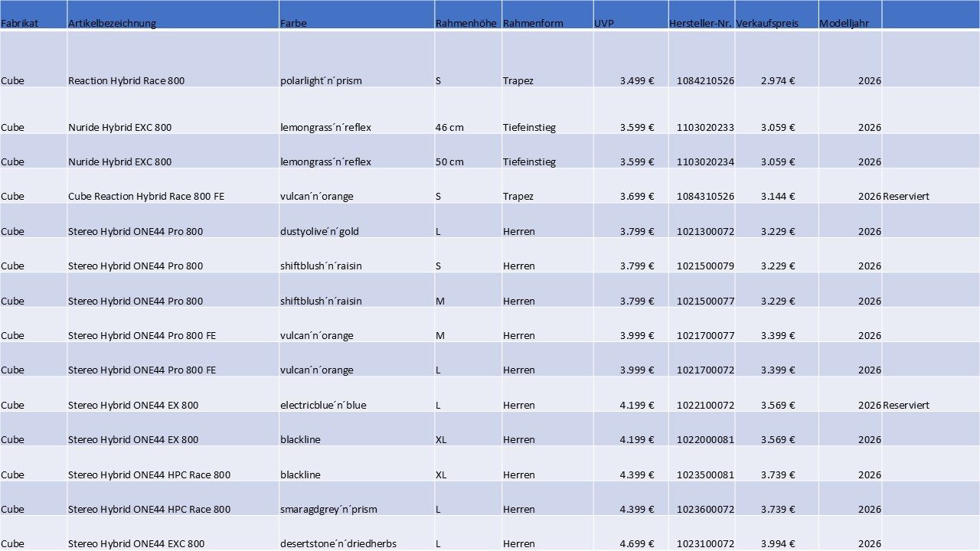Select the 2.974 € sale price cell
Screen dimensions: 980x551
click(x=778, y=80)
